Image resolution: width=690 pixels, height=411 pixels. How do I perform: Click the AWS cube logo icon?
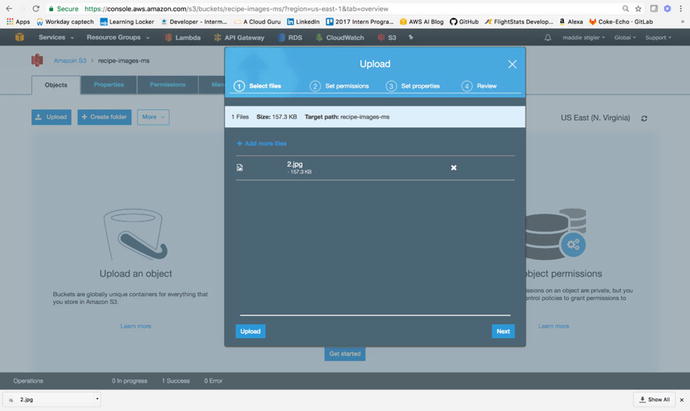18,37
